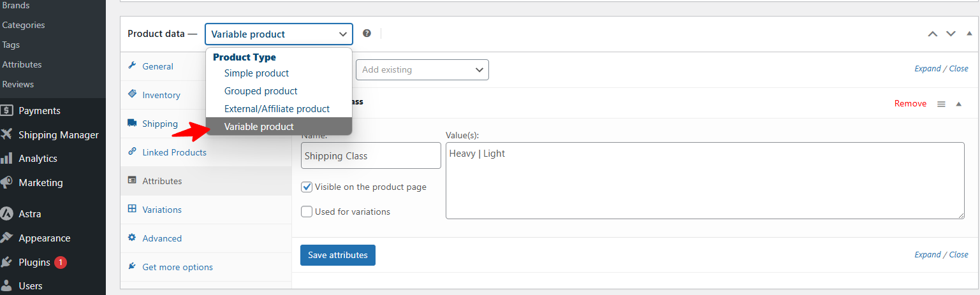Select Variable product option
Viewport: 980px width, 295px height.
coord(279,127)
